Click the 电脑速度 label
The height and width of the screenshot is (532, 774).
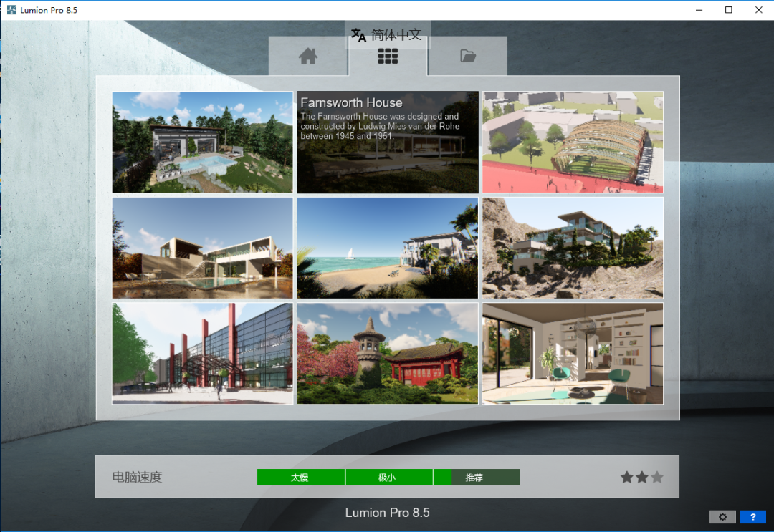(x=137, y=478)
